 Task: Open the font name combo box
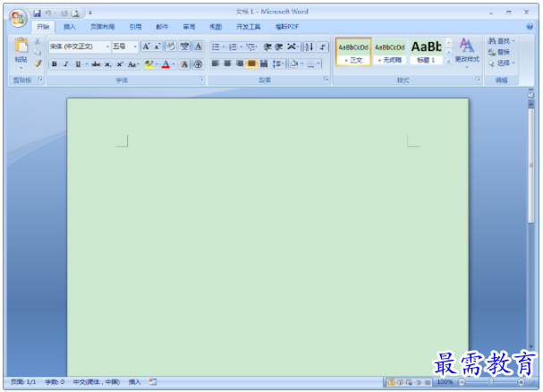(x=80, y=47)
